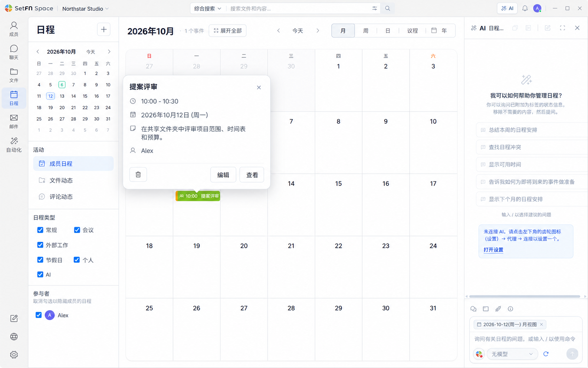Uncheck the 会议 schedule type
588x368 pixels.
pos(77,230)
